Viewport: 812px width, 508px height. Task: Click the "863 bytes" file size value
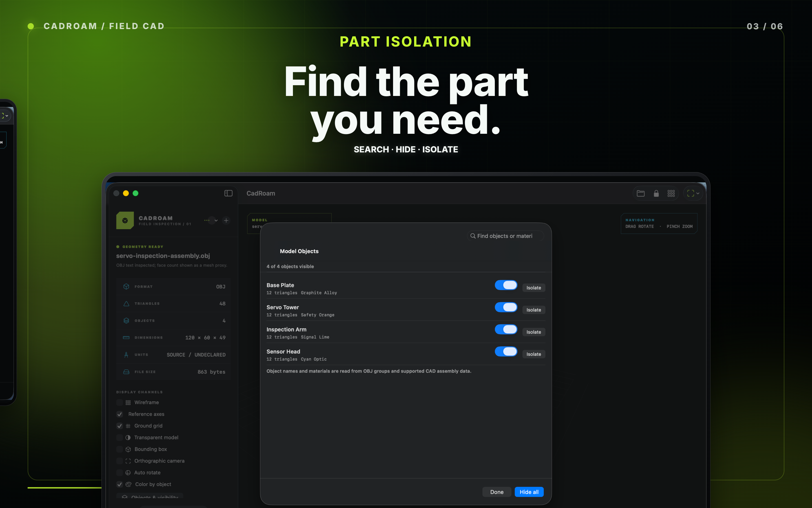click(x=211, y=372)
